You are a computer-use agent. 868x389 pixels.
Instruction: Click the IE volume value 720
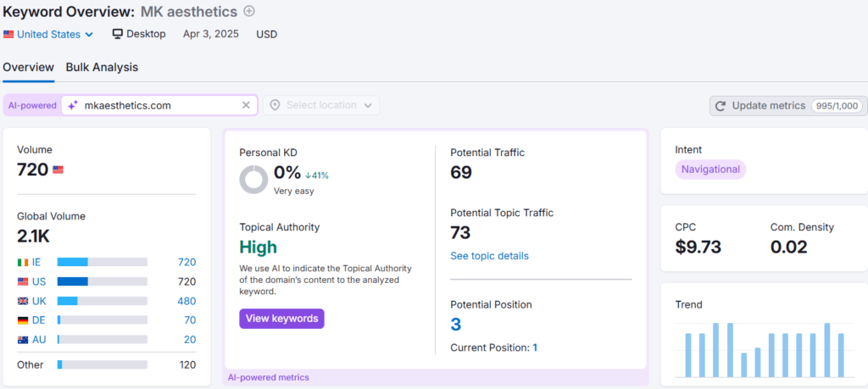pos(186,262)
